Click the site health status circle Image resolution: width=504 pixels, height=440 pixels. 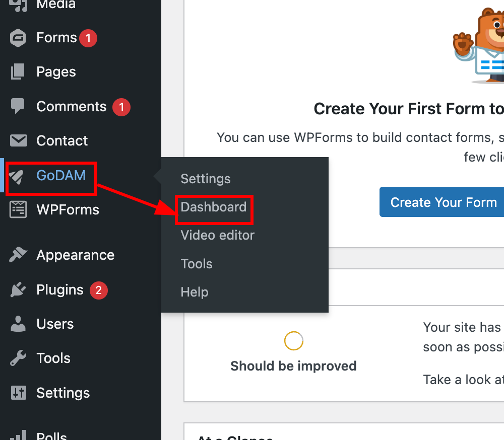point(294,341)
